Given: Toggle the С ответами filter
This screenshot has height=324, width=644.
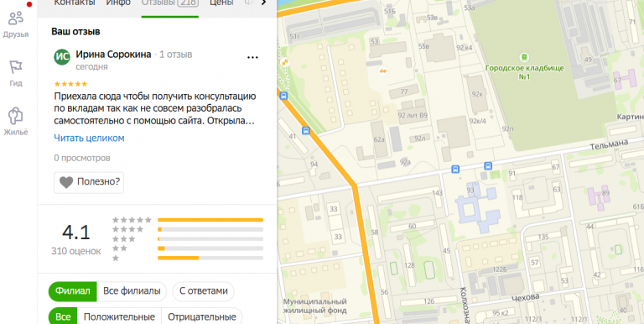Looking at the screenshot, I should [x=203, y=291].
